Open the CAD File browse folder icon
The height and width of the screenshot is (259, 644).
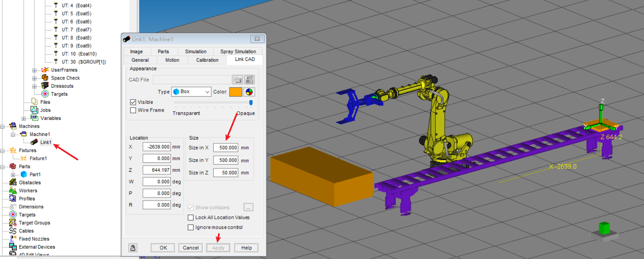[238, 79]
